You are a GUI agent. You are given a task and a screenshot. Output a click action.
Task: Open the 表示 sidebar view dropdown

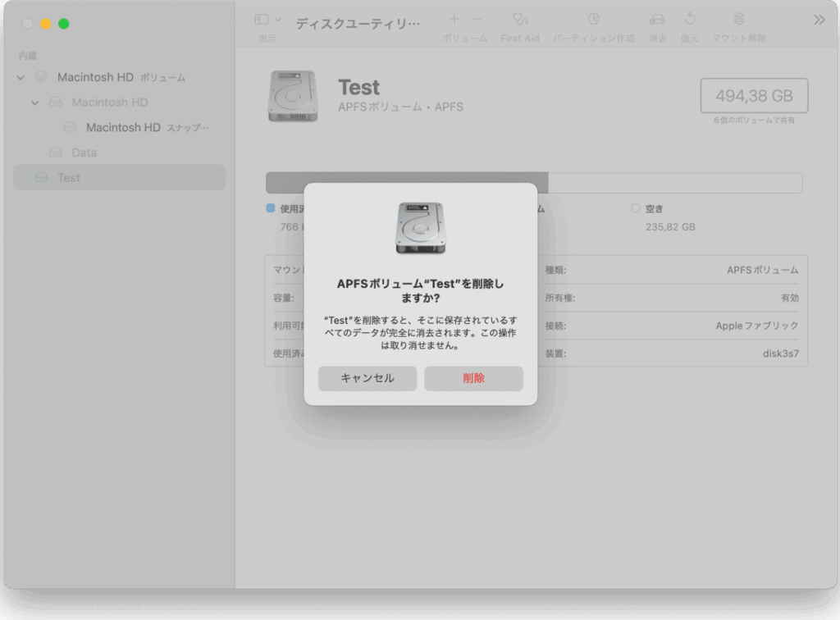tap(267, 19)
